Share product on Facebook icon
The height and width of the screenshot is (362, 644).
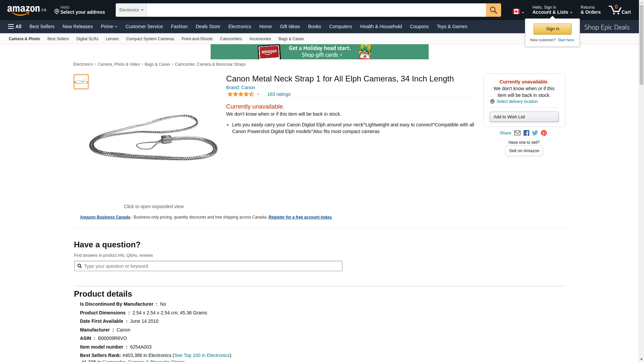[x=526, y=133]
